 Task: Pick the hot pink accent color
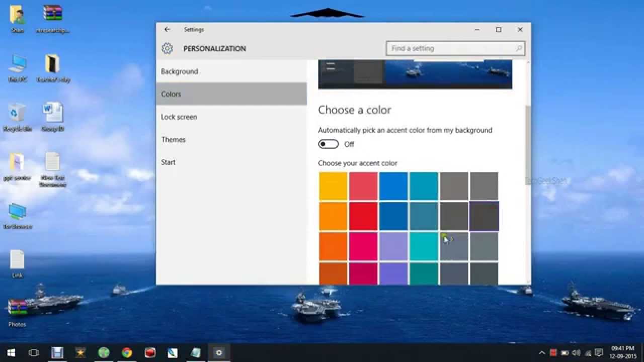pos(363,246)
